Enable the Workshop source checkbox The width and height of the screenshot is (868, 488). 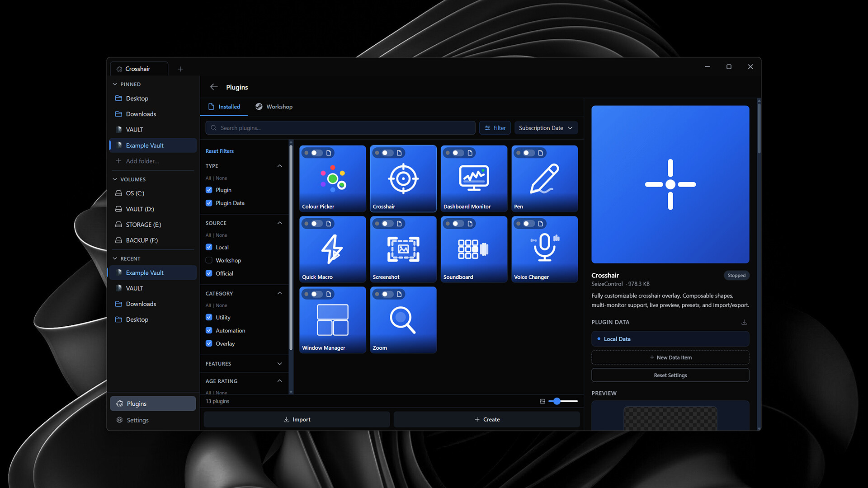[209, 260]
